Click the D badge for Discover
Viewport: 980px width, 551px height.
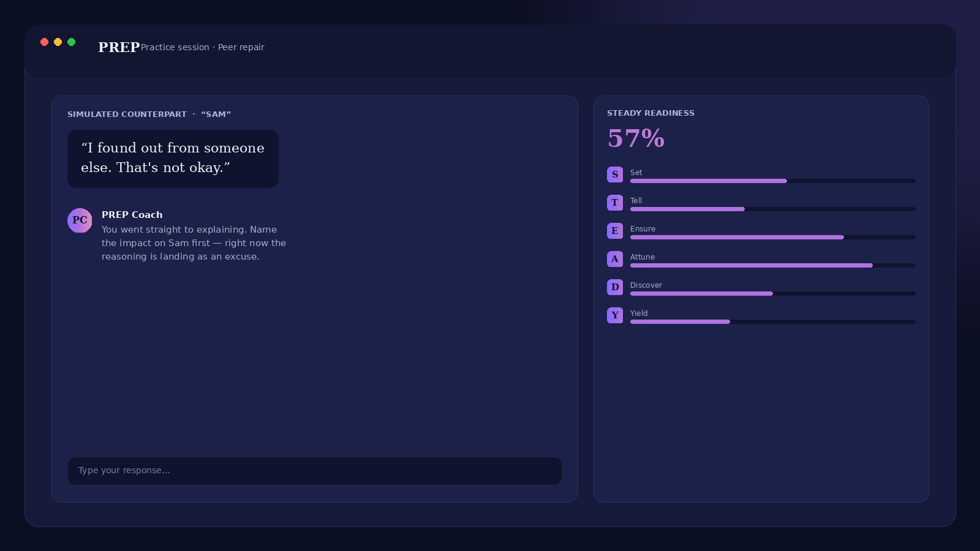pyautogui.click(x=615, y=287)
